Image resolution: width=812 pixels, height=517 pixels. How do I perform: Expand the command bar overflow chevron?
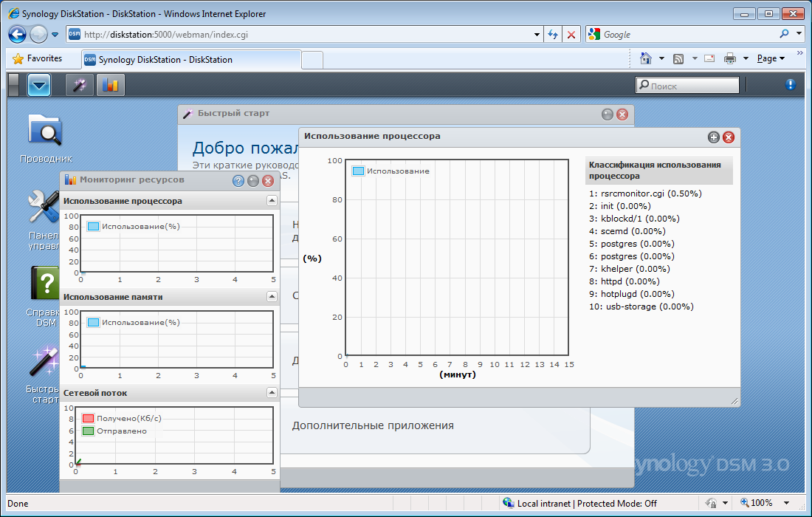[x=799, y=53]
